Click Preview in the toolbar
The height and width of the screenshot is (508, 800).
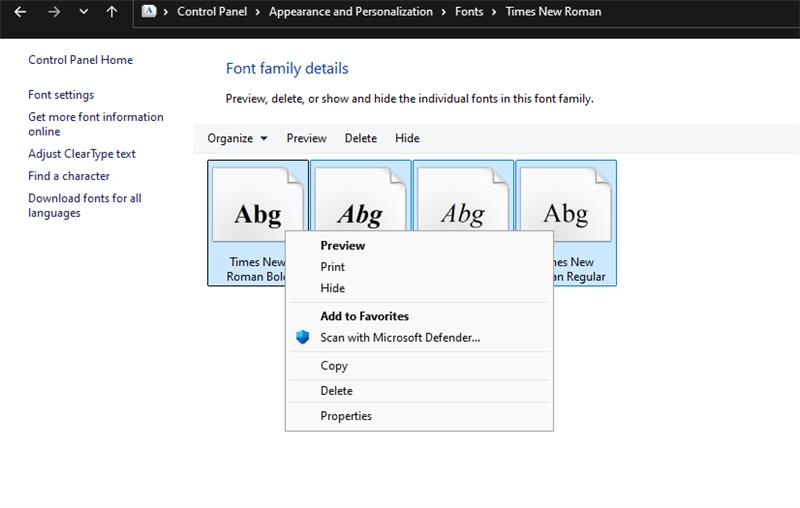point(306,138)
